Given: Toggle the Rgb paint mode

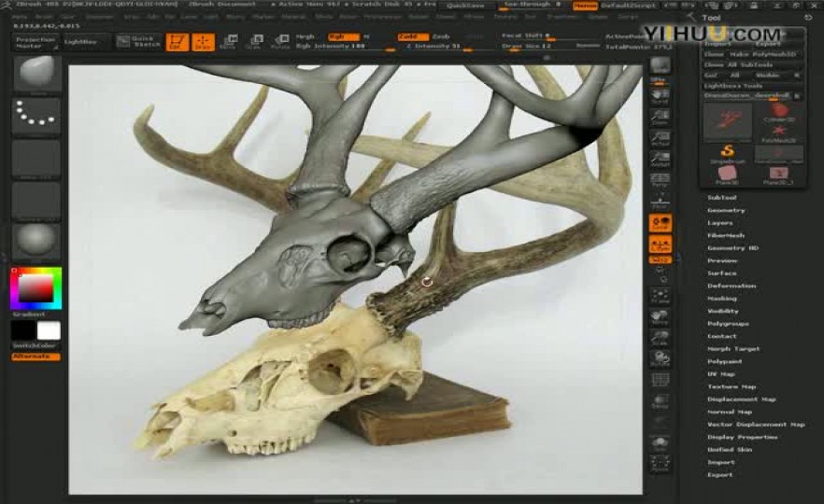Looking at the screenshot, I should [343, 36].
